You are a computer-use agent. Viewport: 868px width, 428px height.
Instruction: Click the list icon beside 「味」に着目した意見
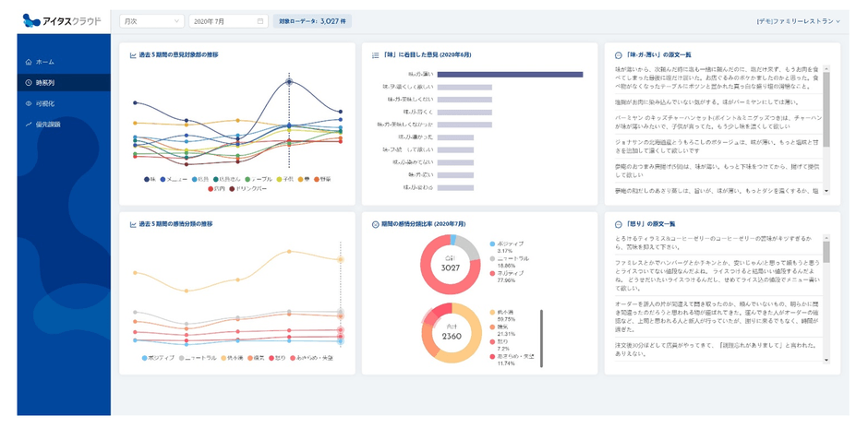[x=375, y=55]
